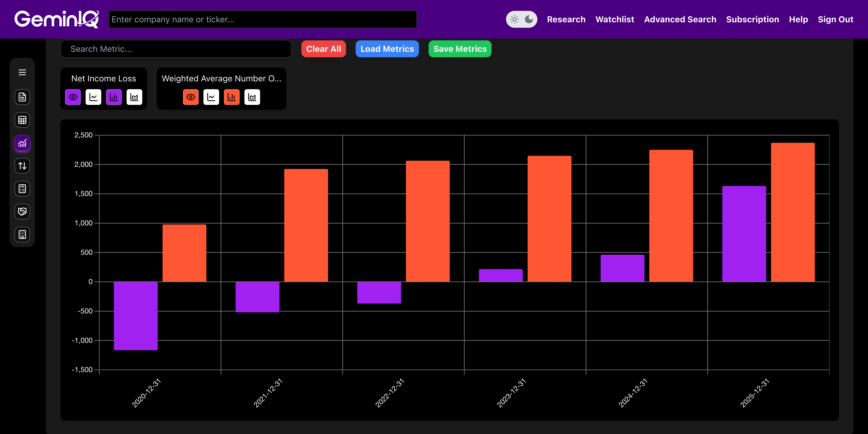Open Load Metrics list

pyautogui.click(x=387, y=49)
